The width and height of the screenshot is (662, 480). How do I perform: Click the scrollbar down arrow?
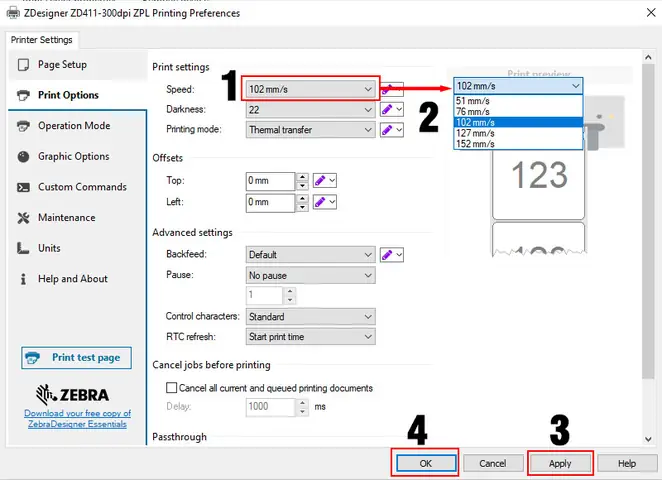point(648,439)
